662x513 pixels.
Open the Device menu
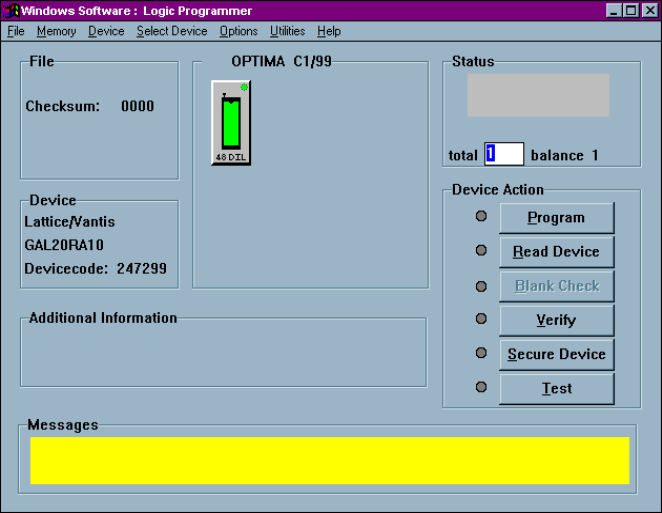tap(106, 31)
